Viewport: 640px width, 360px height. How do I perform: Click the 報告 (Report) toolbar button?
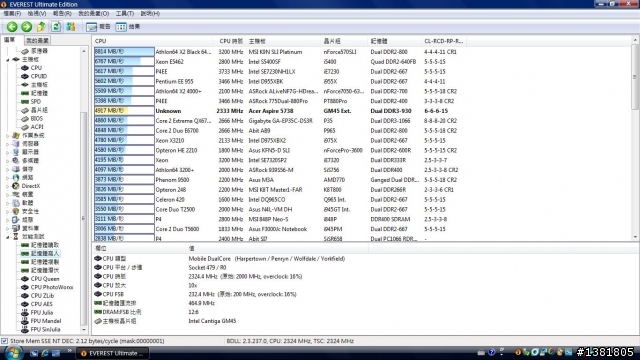[x=98, y=27]
